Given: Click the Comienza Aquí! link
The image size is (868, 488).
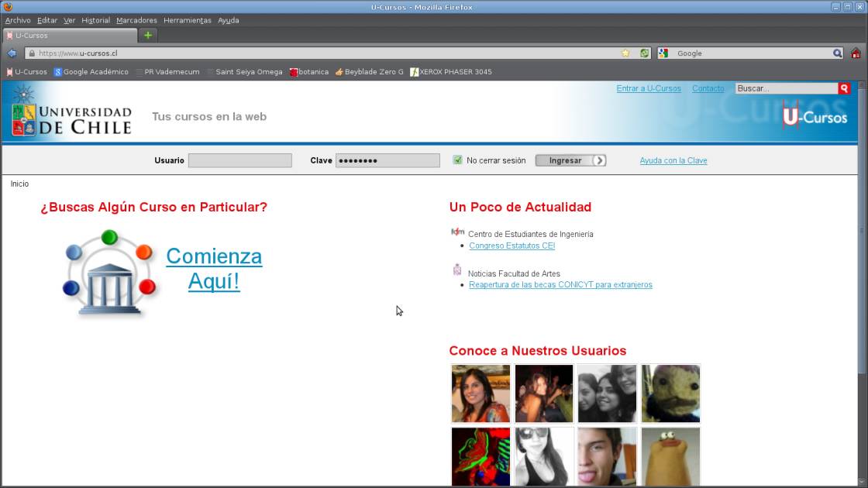Looking at the screenshot, I should pyautogui.click(x=215, y=270).
